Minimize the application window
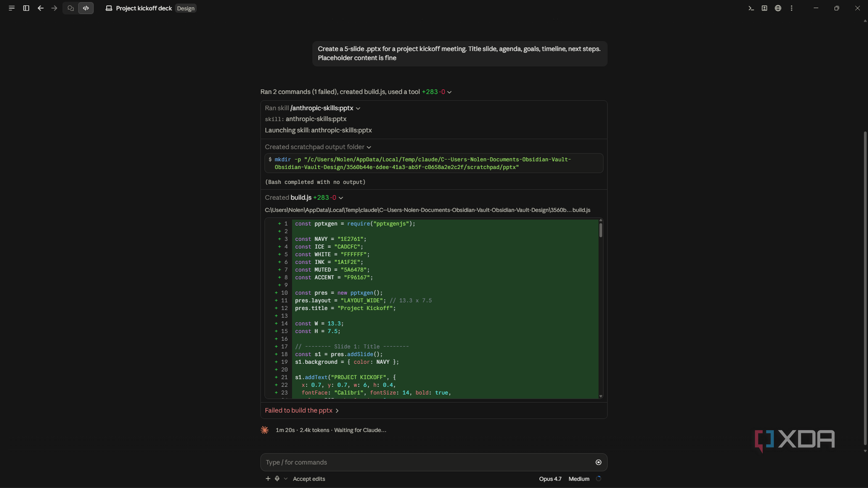 point(816,8)
